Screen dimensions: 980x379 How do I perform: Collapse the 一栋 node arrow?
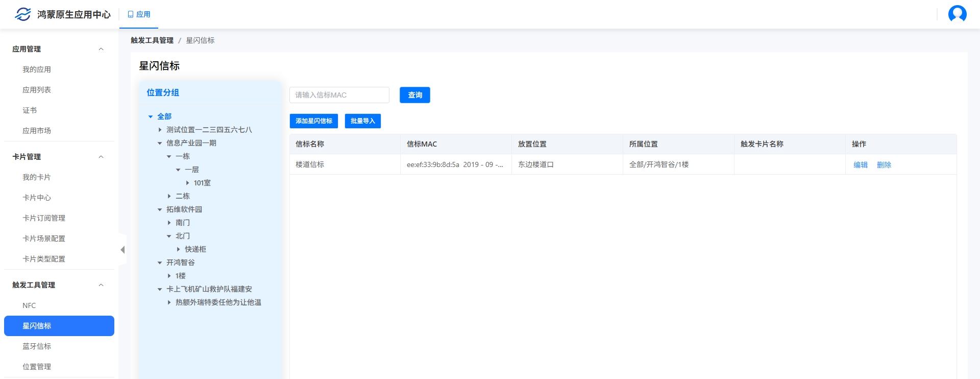169,157
